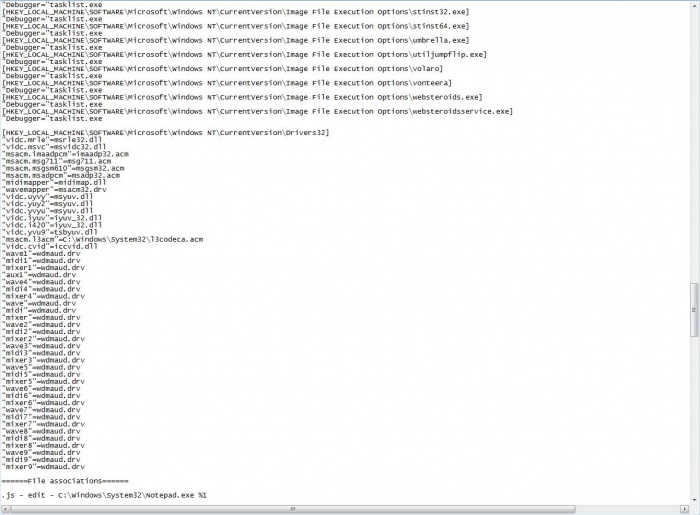This screenshot has height=515, width=700.
Task: Click the registry line ending in websteroidsservice.exe]
Action: [x=257, y=112]
